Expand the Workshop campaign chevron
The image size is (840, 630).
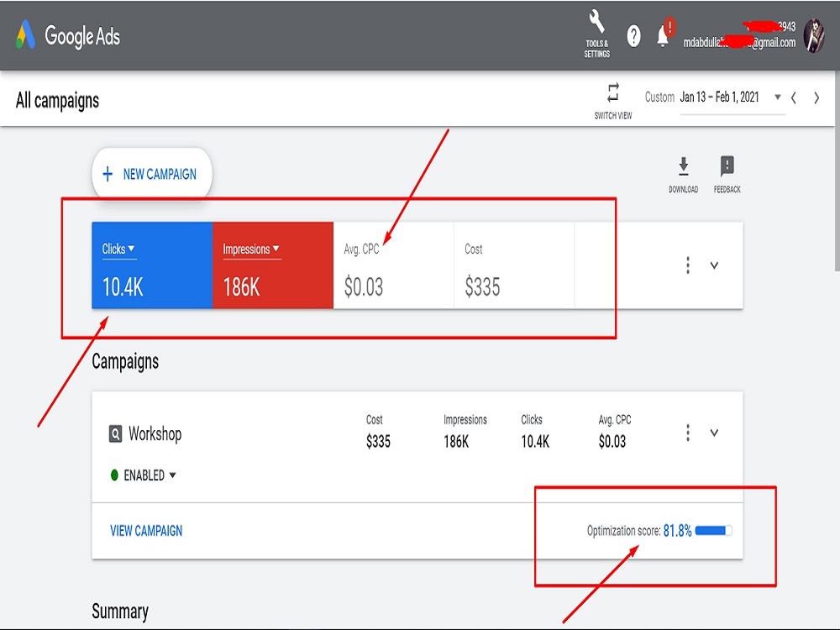tap(714, 433)
